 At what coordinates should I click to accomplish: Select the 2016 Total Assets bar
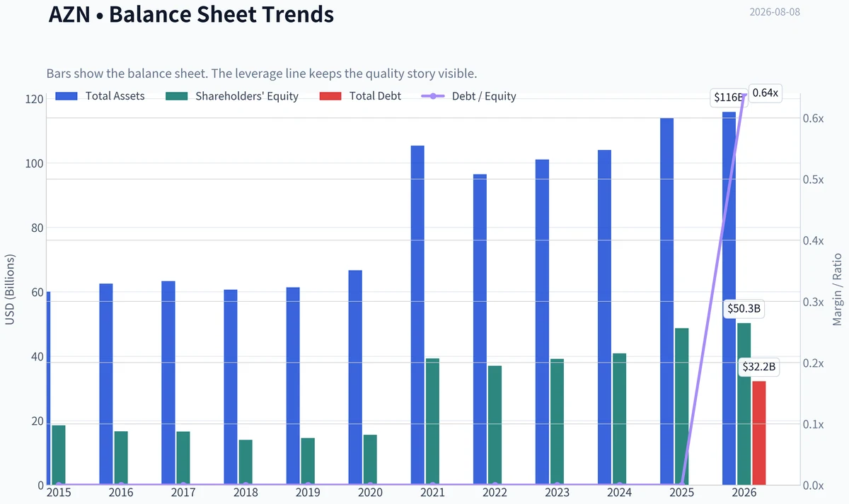coord(106,385)
